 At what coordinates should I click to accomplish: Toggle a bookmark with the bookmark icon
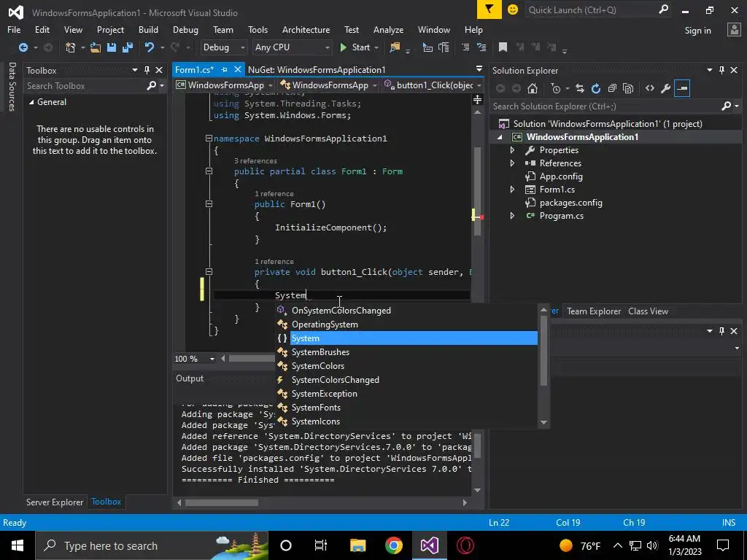503,47
